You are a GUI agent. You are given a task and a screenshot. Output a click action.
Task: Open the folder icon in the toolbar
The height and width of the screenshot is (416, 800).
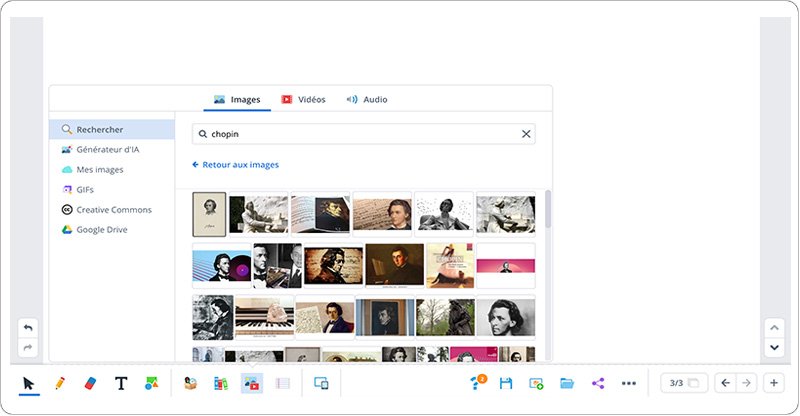(567, 383)
